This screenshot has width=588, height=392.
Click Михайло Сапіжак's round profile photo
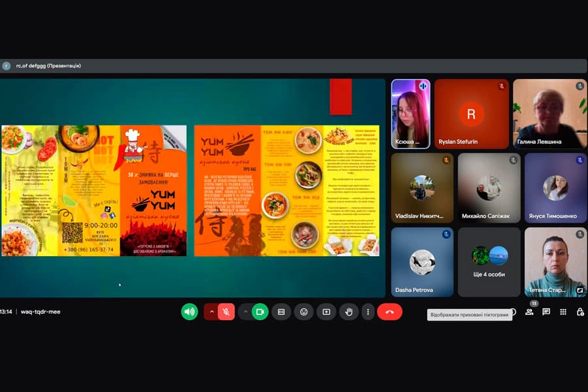[x=489, y=188]
